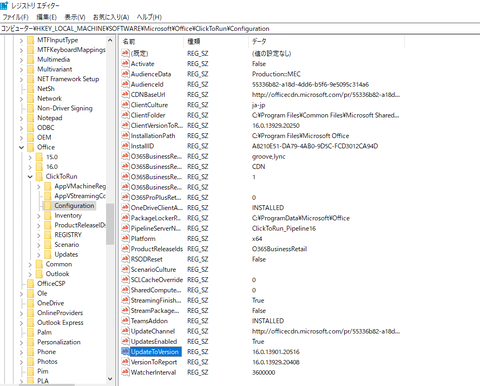
Task: Open the ファイル(F) menu
Action: click(15, 17)
